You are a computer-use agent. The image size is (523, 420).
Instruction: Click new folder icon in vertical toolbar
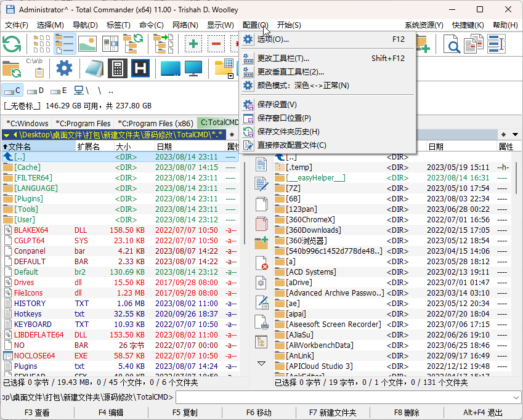(261, 243)
